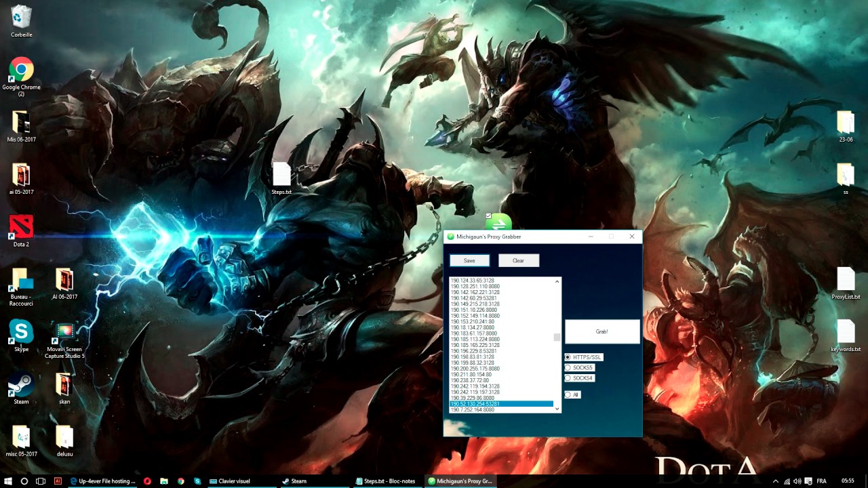
Task: Open the action center notification icon
Action: click(x=808, y=481)
